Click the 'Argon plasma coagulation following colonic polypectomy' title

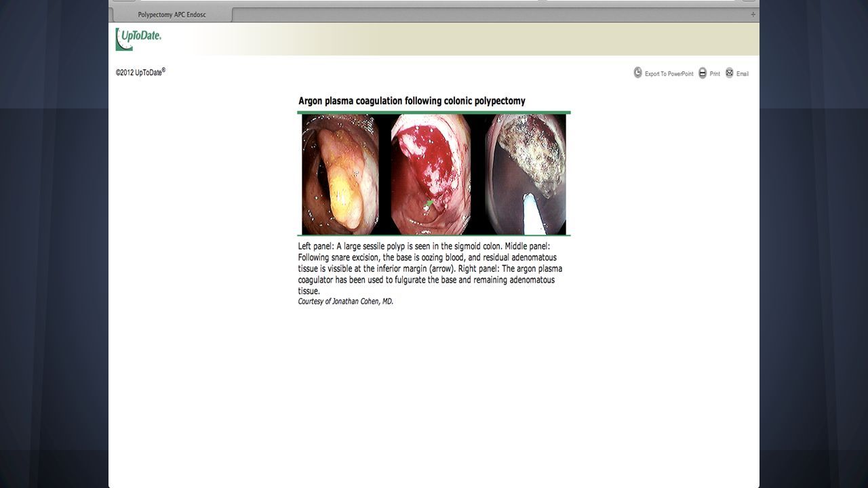[412, 101]
